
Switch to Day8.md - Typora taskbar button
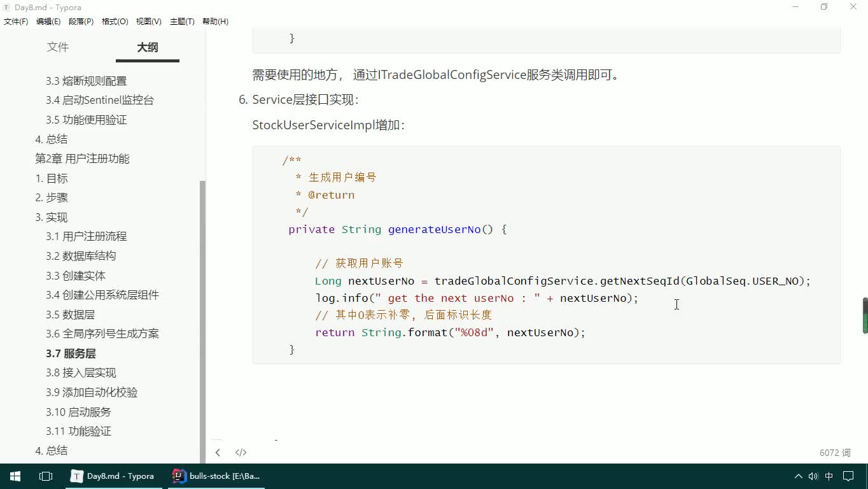pos(113,476)
